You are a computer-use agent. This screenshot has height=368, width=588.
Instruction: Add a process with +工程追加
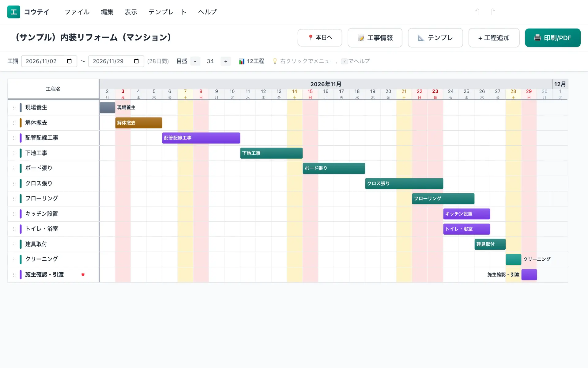tap(494, 38)
